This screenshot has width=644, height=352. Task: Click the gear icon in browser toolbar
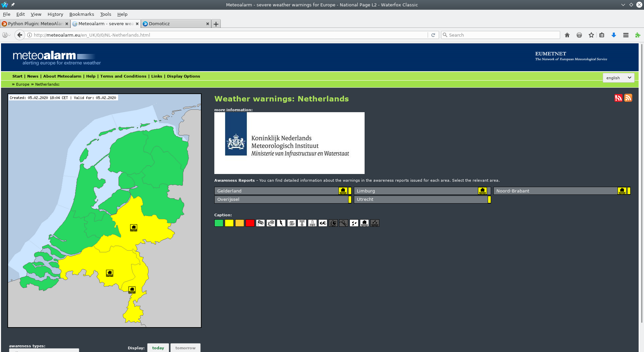579,35
